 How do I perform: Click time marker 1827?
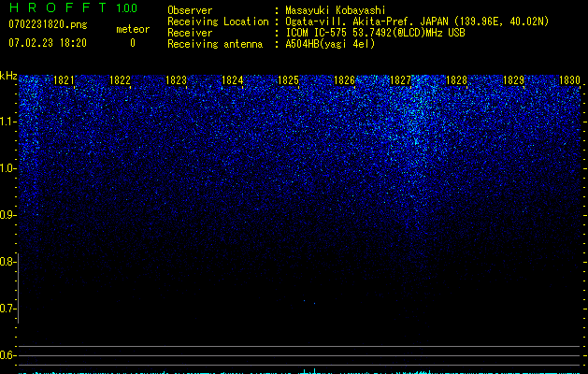(400, 80)
